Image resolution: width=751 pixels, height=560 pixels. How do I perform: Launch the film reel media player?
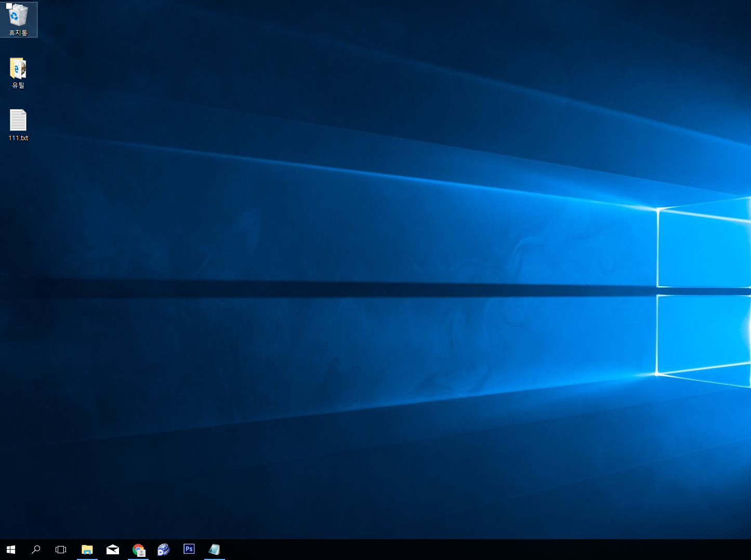(x=164, y=550)
